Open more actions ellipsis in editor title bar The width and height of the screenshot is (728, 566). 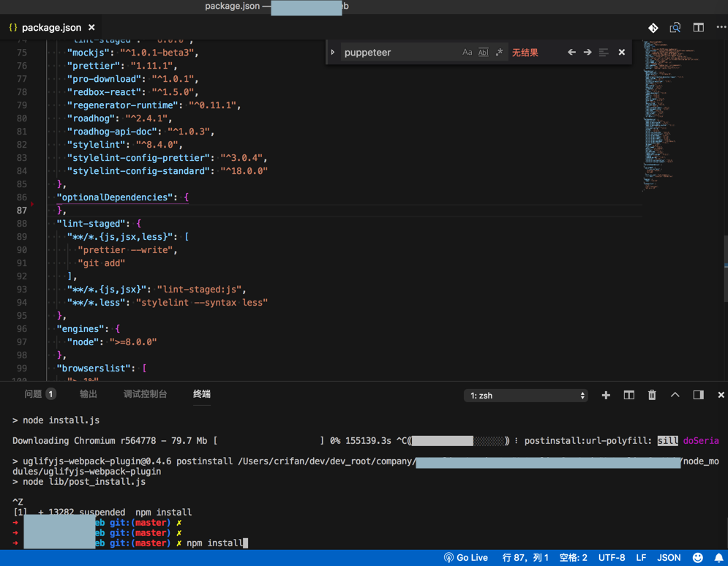point(721,28)
